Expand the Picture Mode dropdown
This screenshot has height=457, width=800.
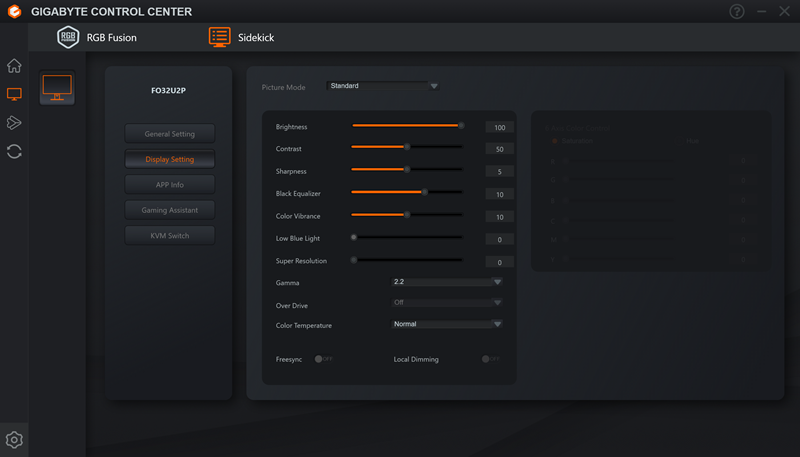434,86
